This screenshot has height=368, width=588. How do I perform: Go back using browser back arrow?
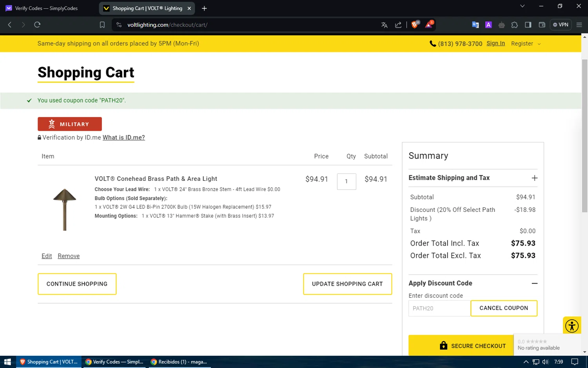pos(10,25)
